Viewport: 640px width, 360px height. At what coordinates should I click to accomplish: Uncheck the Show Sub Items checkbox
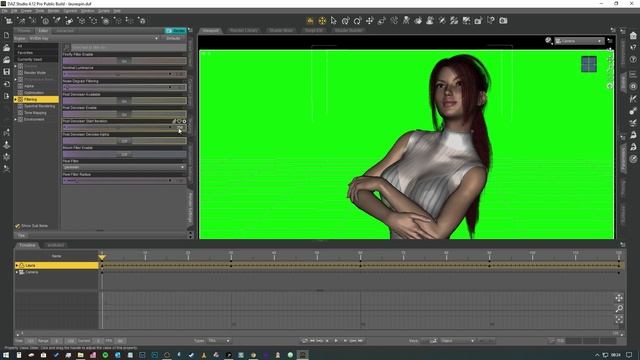18,226
